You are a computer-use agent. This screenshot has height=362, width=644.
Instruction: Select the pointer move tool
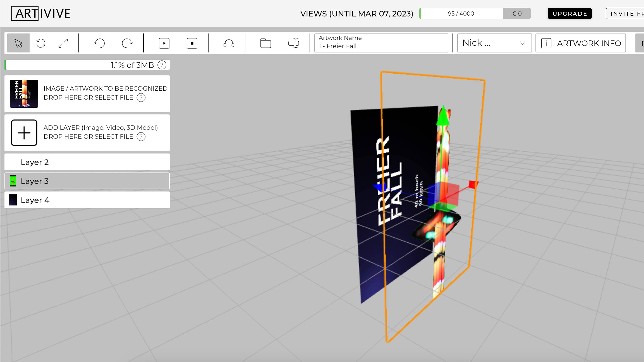[x=18, y=43]
